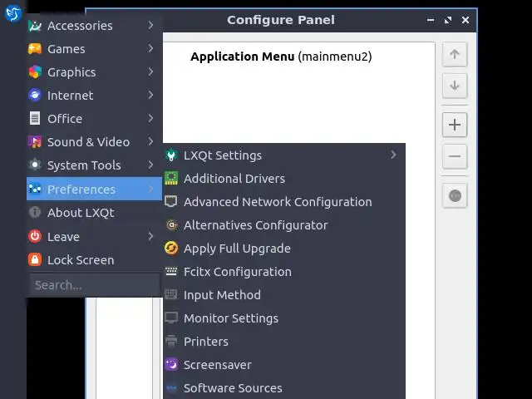Open the Sound & Video category

click(x=88, y=142)
